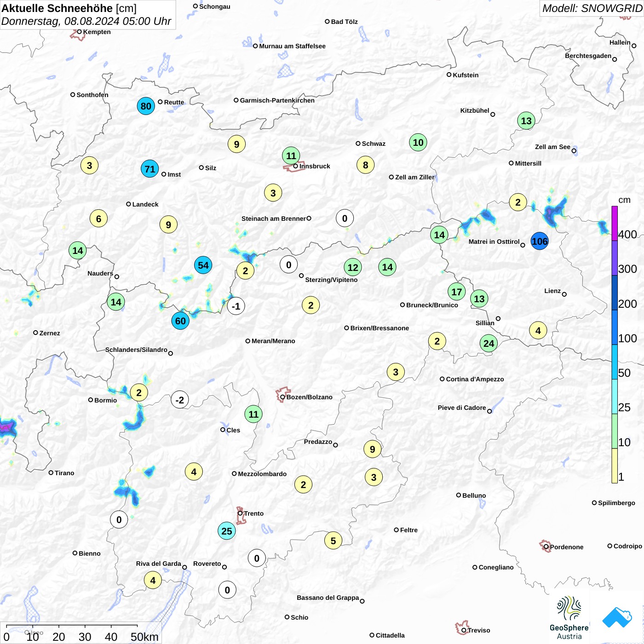Click the '50km' scale bar label
The height and width of the screenshot is (644, 644).
[144, 637]
